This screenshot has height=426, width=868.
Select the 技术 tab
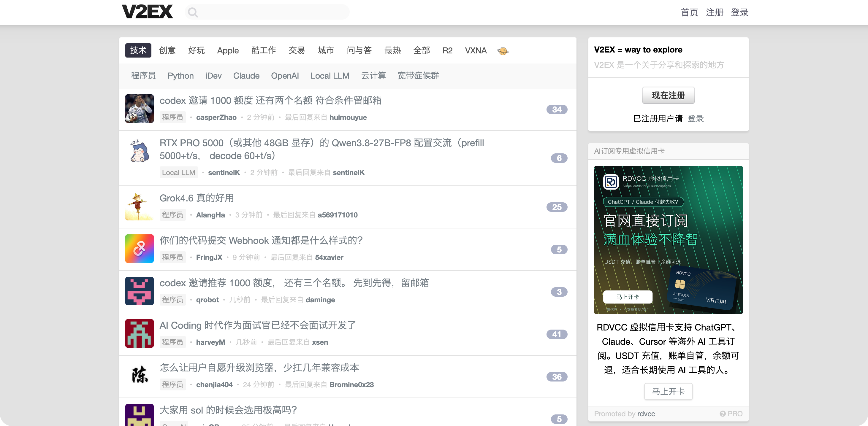(138, 50)
